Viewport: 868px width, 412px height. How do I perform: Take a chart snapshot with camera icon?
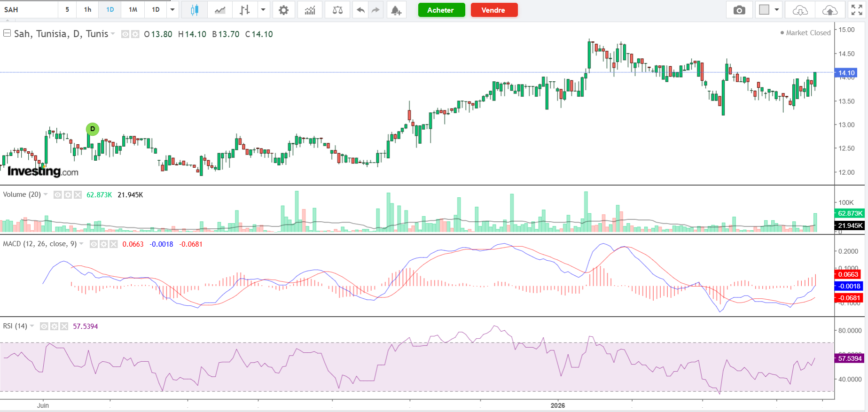(x=739, y=10)
